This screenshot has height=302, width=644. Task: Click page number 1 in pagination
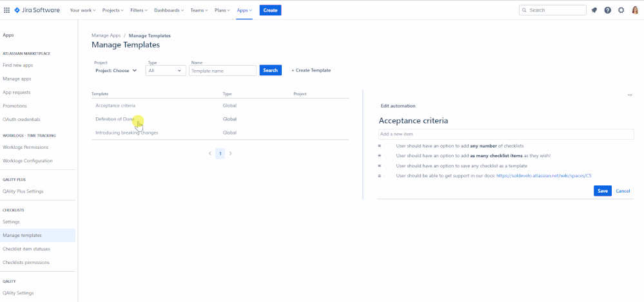[220, 153]
